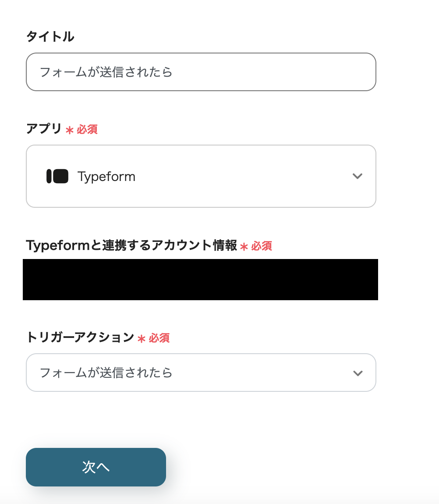439x504 pixels.
Task: Click フォームが送信されたら in the trigger dropdown
Action: click(x=106, y=373)
